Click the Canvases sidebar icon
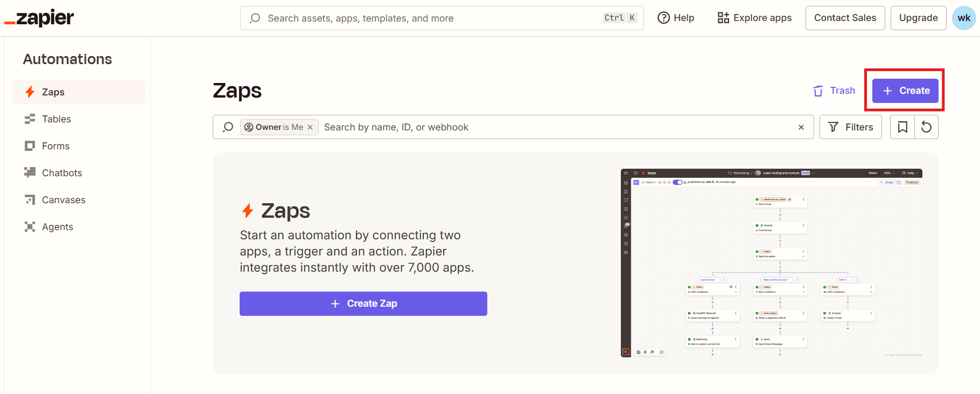The image size is (980, 394). pyautogui.click(x=30, y=200)
